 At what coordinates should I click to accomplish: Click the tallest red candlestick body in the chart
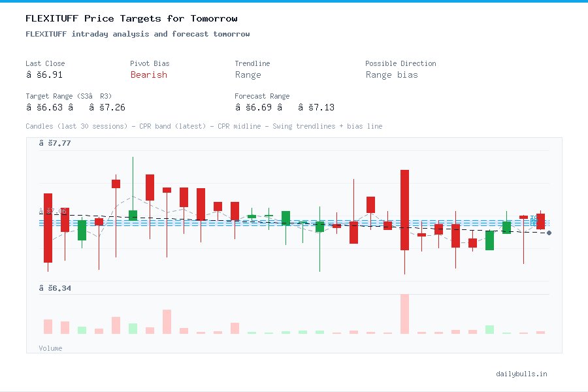point(404,210)
